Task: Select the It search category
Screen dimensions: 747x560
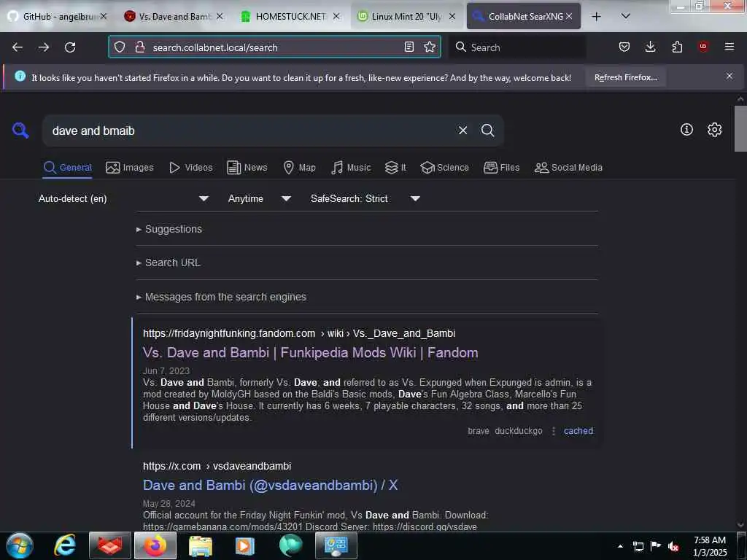Action: [x=395, y=168]
